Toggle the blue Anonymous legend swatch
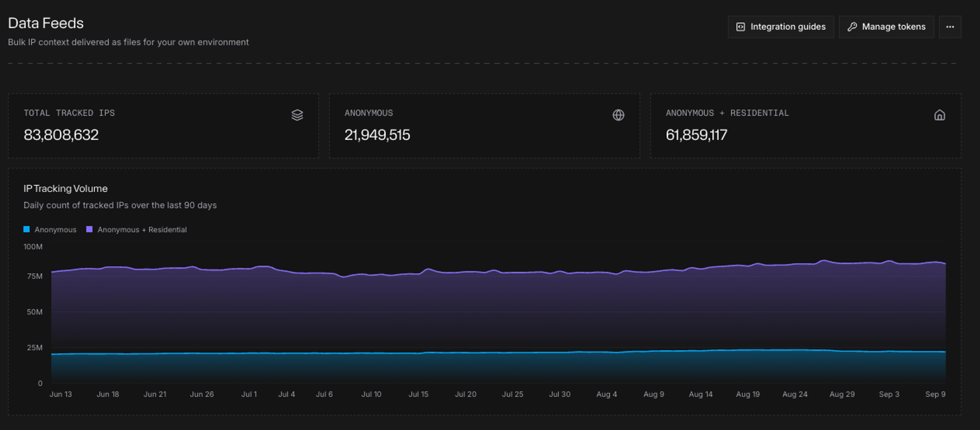This screenshot has height=430, width=980. click(x=27, y=229)
